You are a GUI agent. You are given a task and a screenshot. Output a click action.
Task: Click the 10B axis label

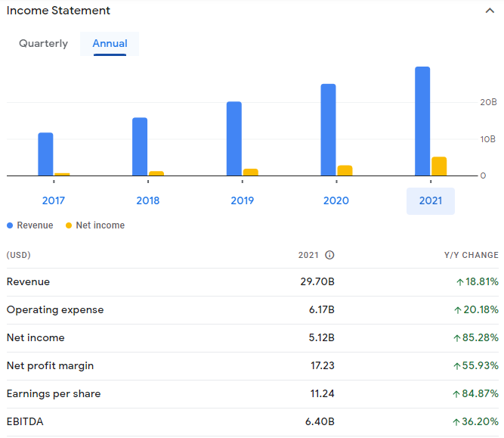(488, 139)
